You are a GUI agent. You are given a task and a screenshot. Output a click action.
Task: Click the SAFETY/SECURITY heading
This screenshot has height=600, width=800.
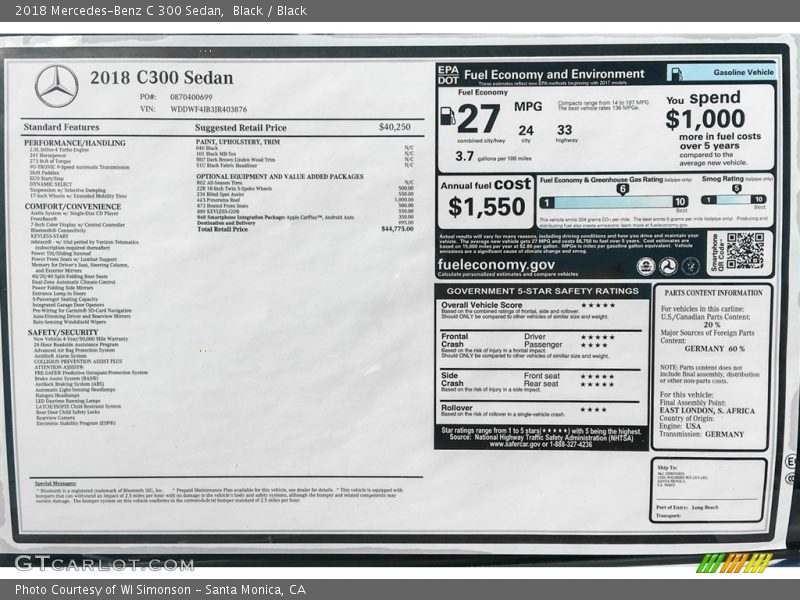tap(63, 333)
